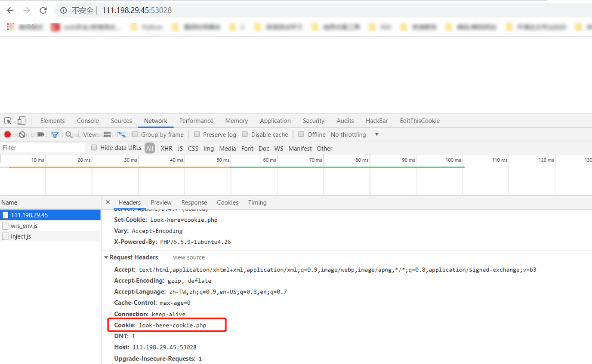
Task: Open the Sources panel
Action: click(121, 121)
